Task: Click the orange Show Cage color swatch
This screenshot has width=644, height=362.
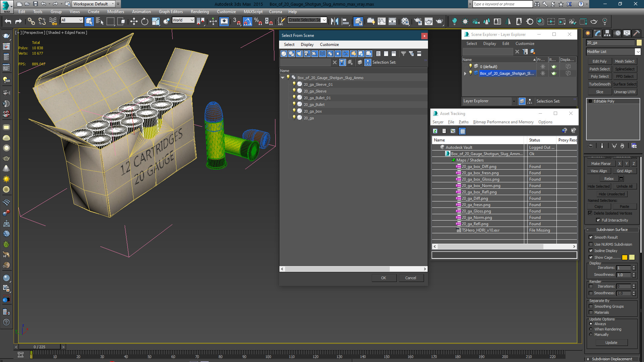Action: pyautogui.click(x=625, y=257)
